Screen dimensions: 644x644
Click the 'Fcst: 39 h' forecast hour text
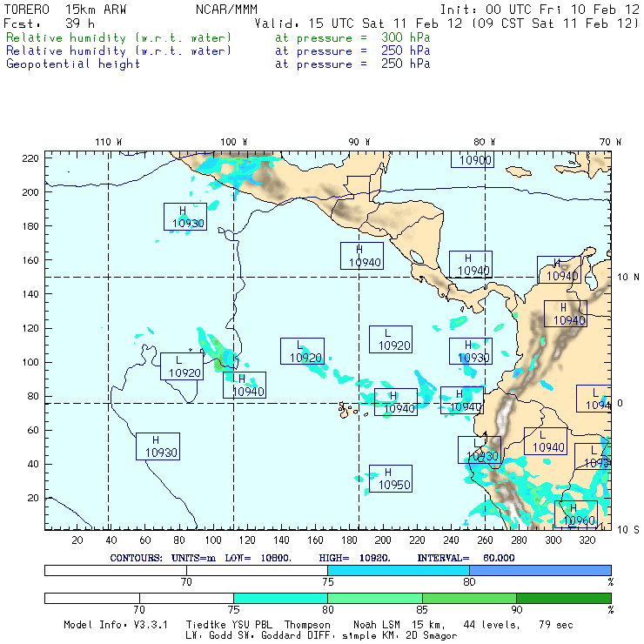pyautogui.click(x=49, y=23)
